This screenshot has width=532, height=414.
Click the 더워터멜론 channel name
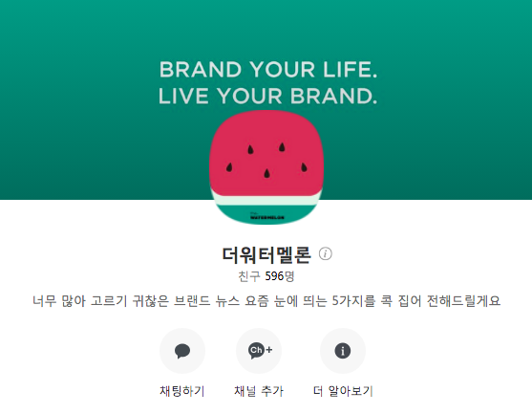[266, 254]
